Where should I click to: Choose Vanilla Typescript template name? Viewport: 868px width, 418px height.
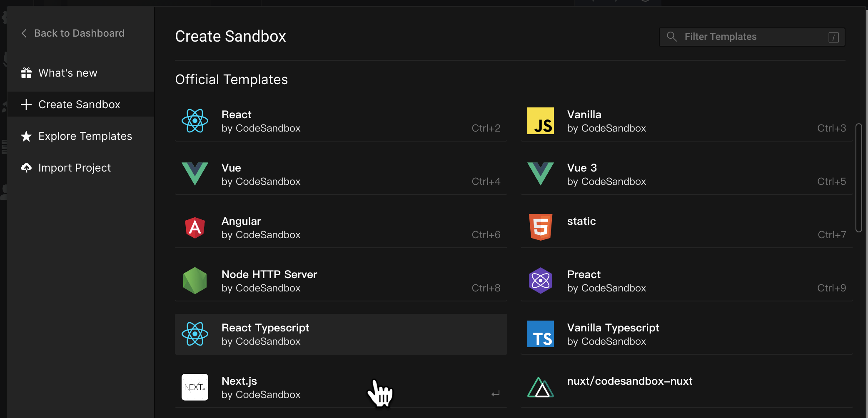[x=613, y=328]
